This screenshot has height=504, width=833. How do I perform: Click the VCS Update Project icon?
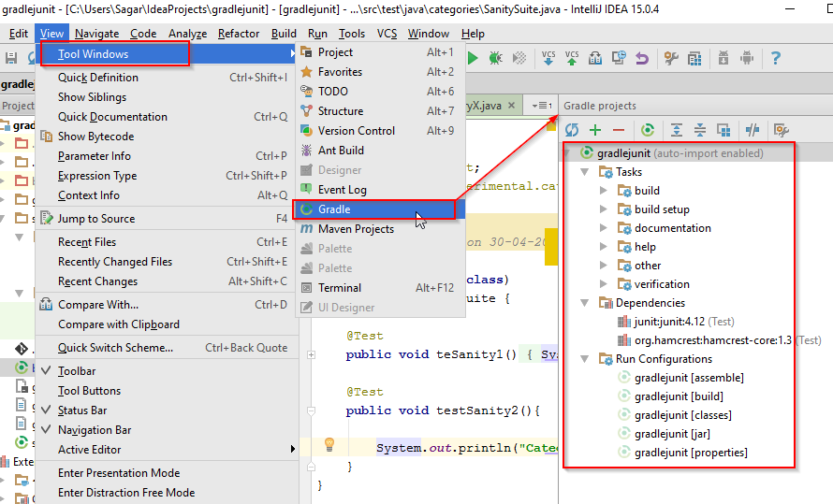point(548,58)
